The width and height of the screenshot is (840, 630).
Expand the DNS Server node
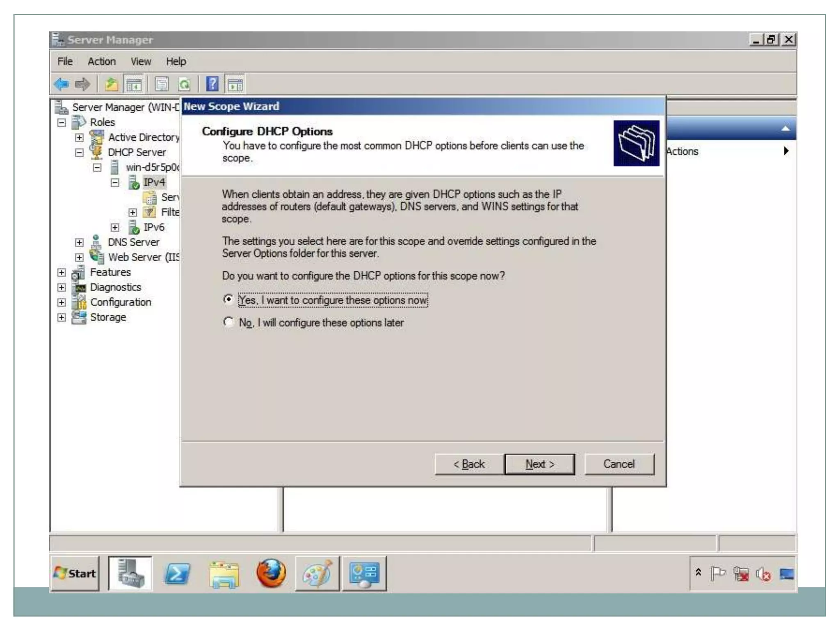pos(80,242)
